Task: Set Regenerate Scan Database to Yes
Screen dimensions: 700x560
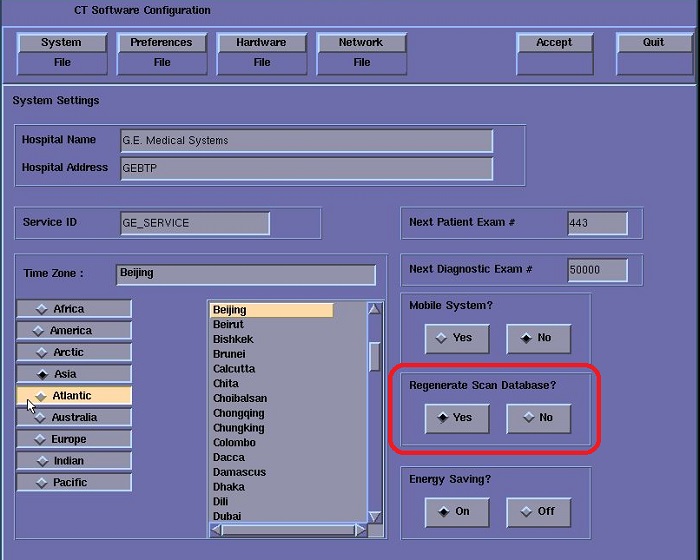Action: pyautogui.click(x=456, y=417)
